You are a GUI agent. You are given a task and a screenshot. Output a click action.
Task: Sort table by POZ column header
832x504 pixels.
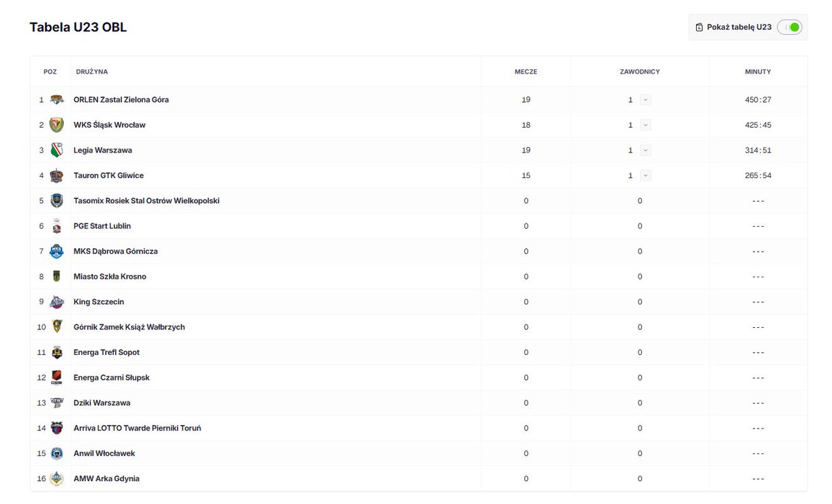50,72
